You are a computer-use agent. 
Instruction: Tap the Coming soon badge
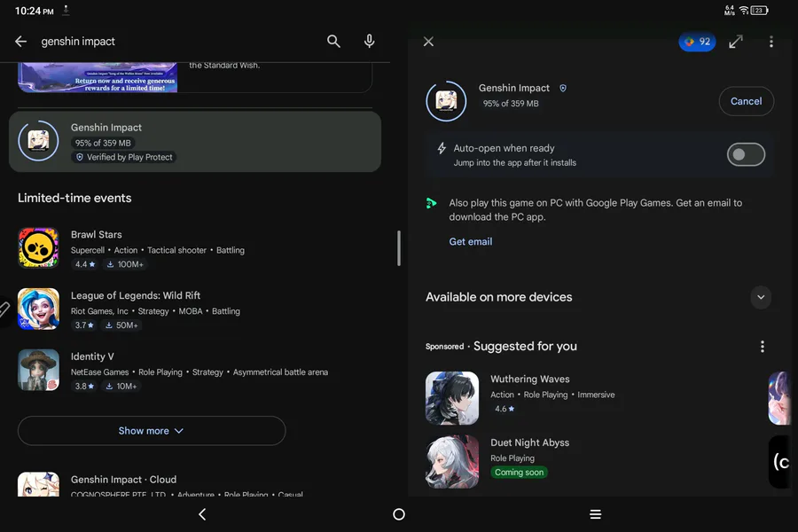(x=519, y=473)
